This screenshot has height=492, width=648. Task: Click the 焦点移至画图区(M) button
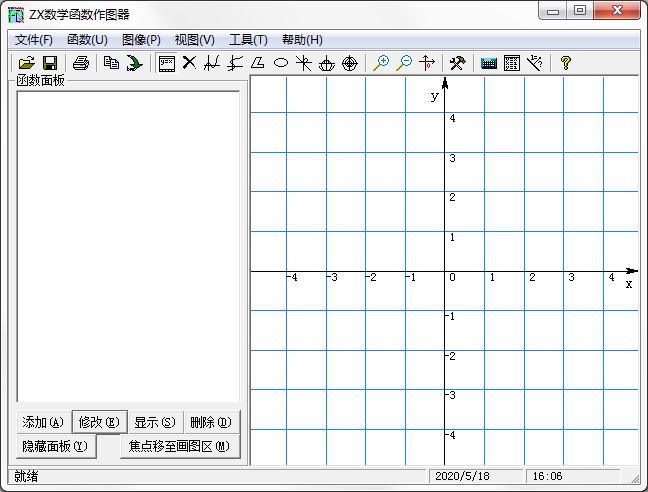coord(179,446)
